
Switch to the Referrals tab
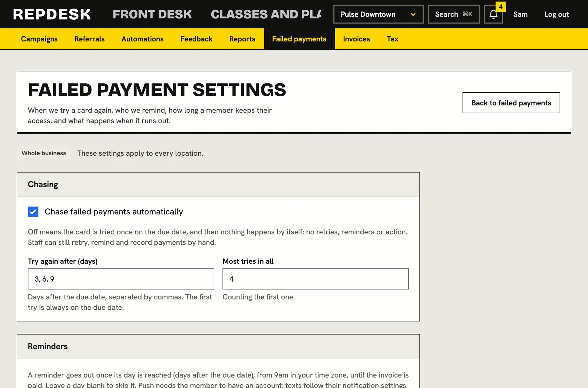tap(90, 39)
